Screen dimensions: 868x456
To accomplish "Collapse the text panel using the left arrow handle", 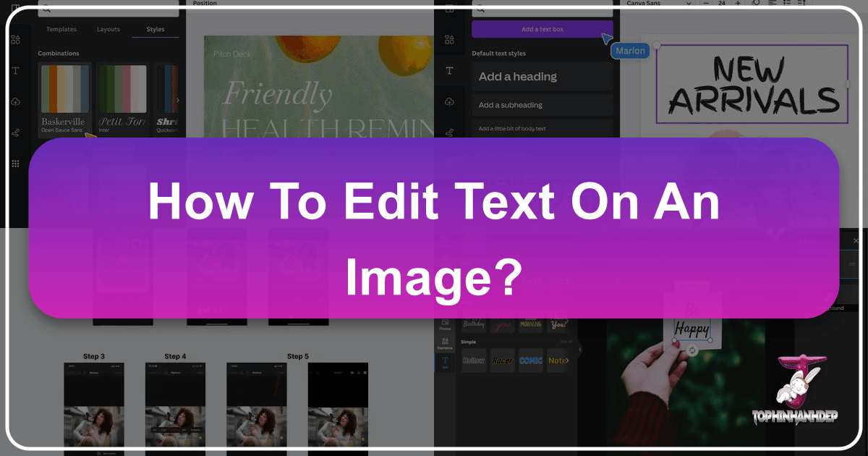I will pyautogui.click(x=579, y=350).
